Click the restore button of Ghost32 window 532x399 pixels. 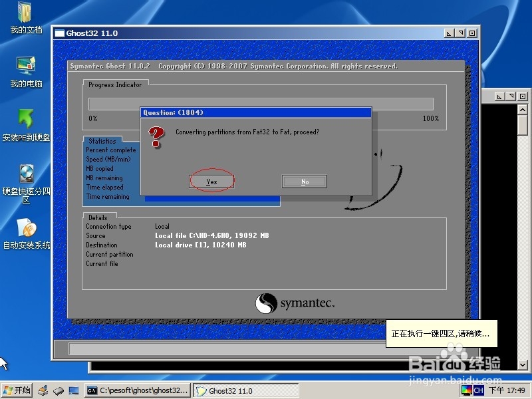[460, 33]
